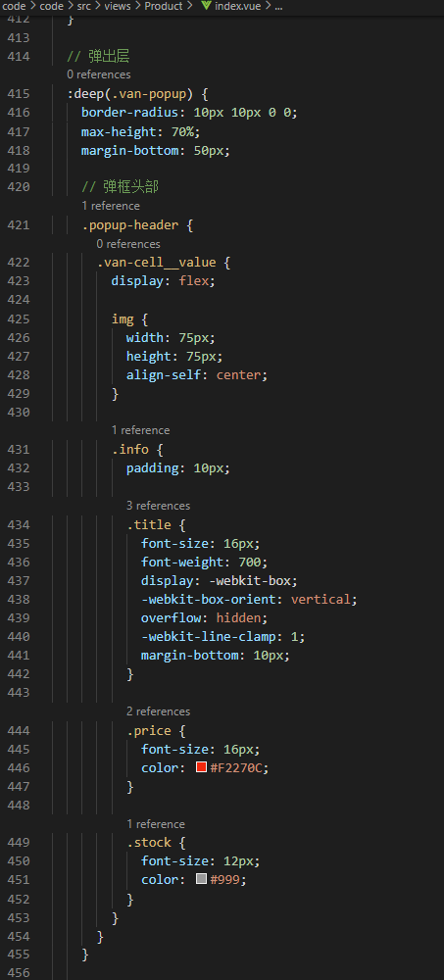Image resolution: width=444 pixels, height=980 pixels.
Task: Select the 'views' breadcrumb item
Action: (x=118, y=6)
